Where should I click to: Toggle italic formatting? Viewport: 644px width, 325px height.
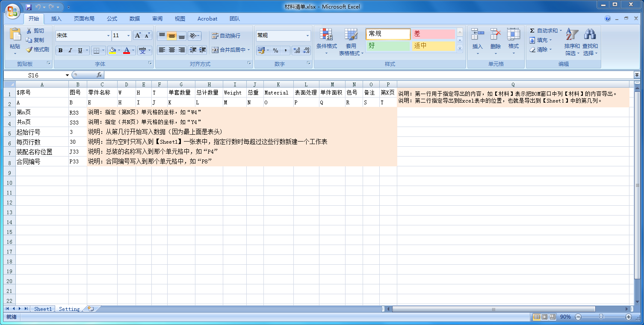coord(70,50)
